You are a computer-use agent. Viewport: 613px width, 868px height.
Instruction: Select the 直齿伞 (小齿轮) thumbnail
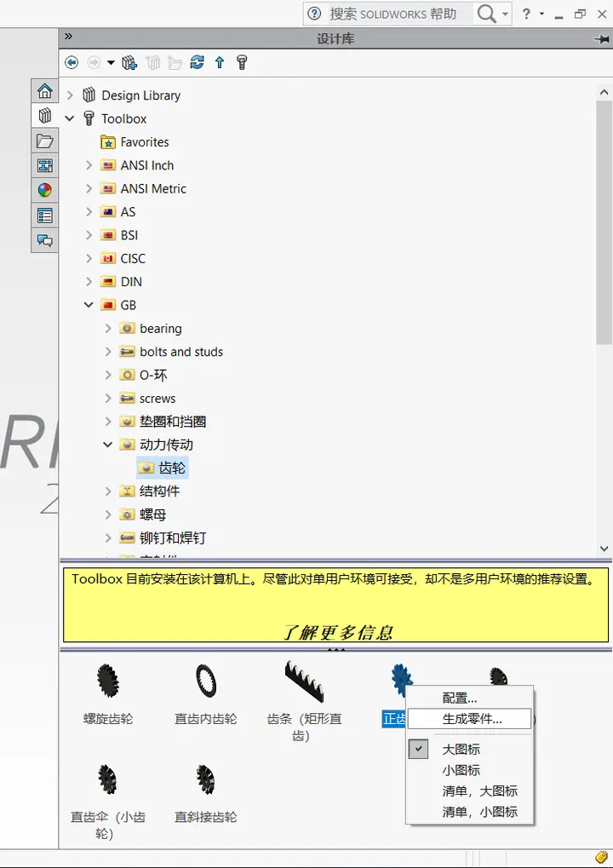point(107,779)
